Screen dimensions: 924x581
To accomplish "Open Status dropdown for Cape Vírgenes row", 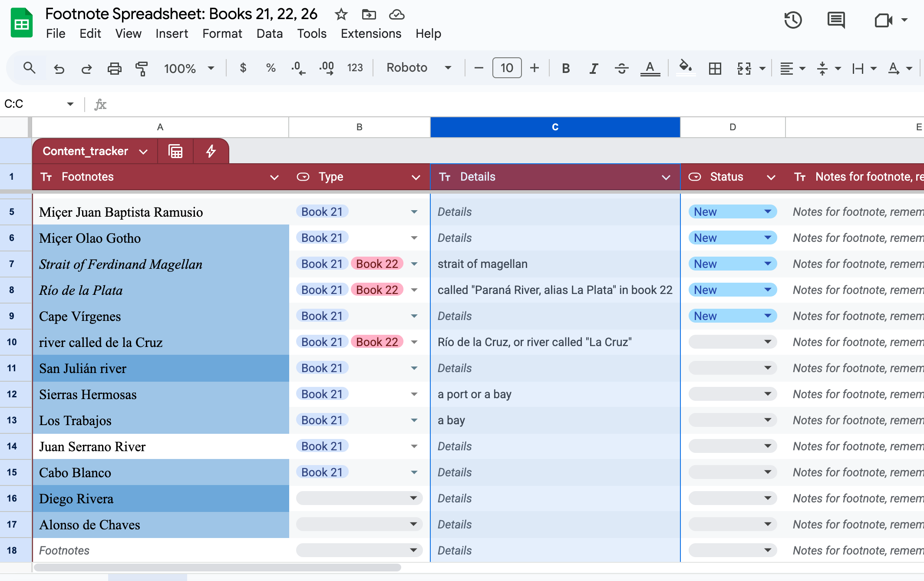I will [x=768, y=316].
